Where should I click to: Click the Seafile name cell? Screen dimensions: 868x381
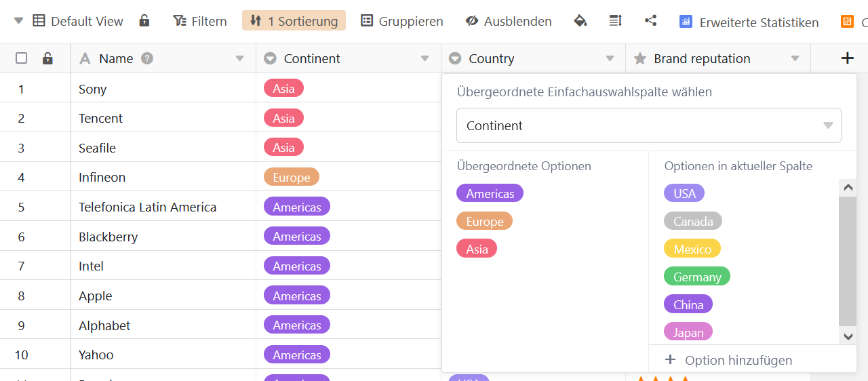coord(163,147)
